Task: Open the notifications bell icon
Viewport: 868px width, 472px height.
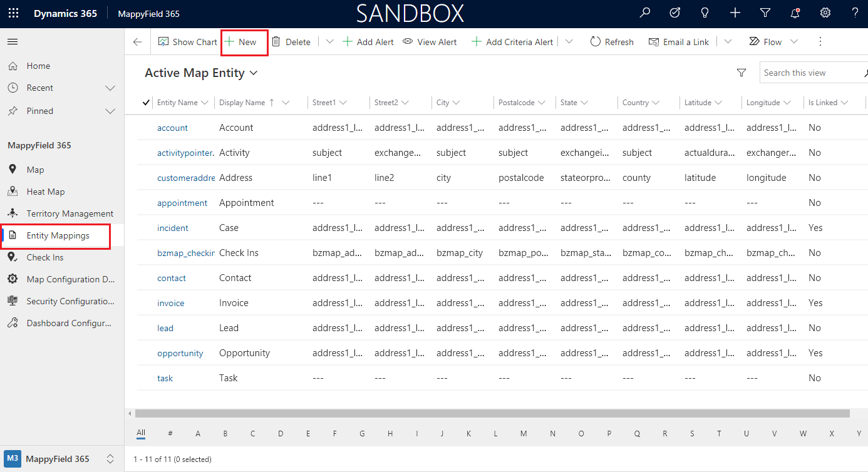Action: (795, 13)
